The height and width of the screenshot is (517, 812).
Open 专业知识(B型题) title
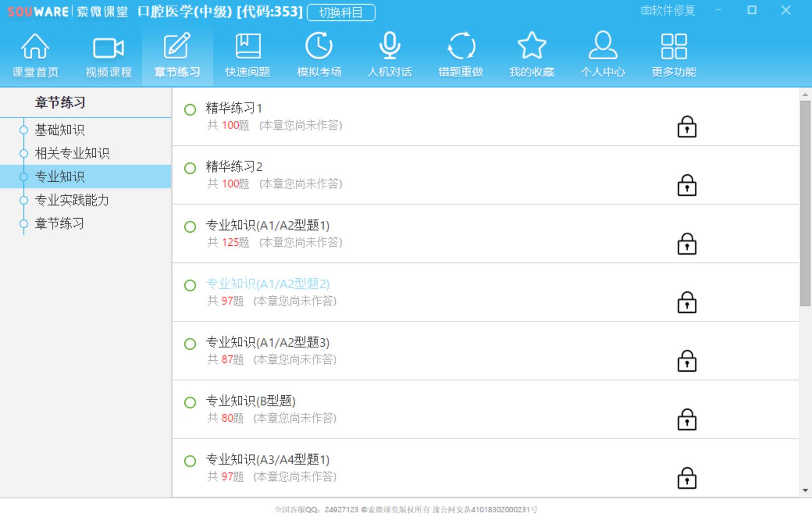tap(250, 401)
